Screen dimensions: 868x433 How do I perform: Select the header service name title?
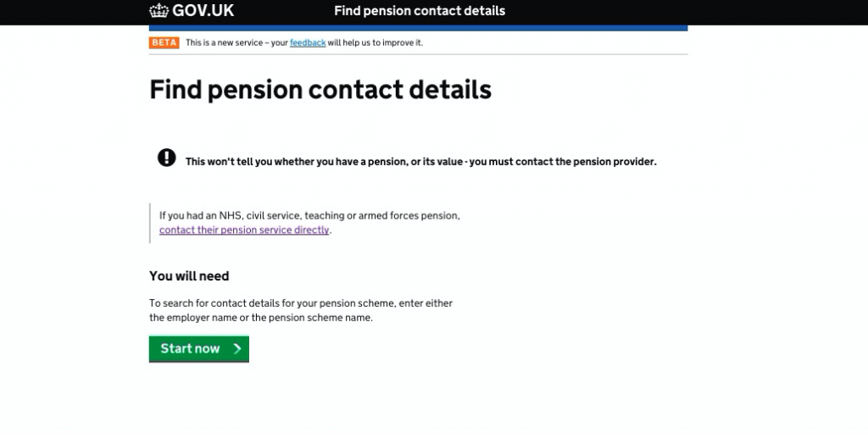(x=420, y=11)
